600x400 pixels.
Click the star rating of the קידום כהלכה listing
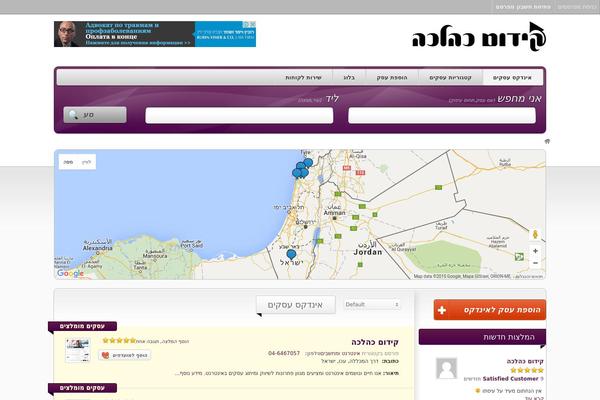click(x=119, y=340)
